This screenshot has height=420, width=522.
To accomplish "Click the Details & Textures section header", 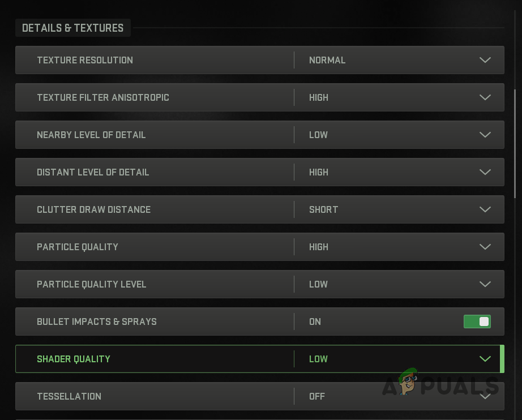I will [x=72, y=27].
